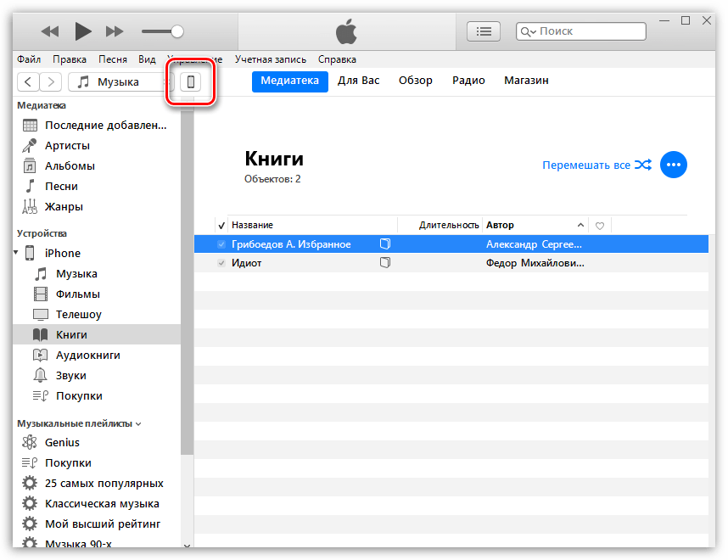This screenshot has width=728, height=560.
Task: Collapse the iPhone device tree arrow
Action: (x=16, y=253)
